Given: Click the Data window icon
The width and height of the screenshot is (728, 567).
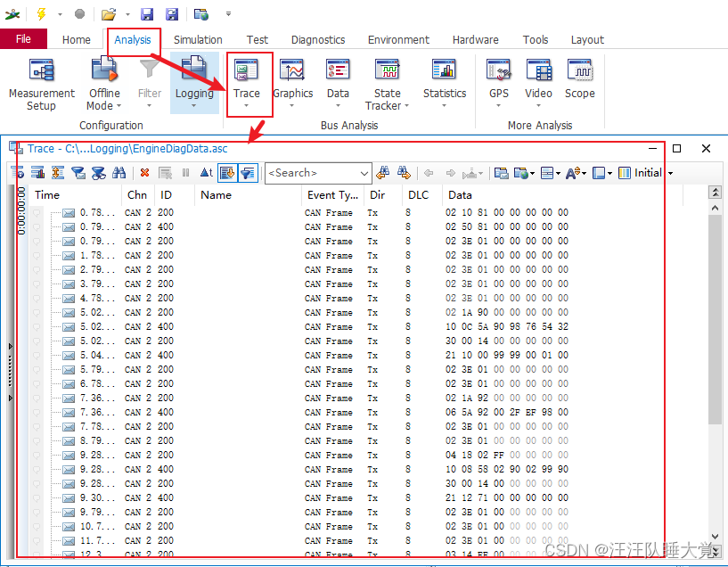Looking at the screenshot, I should [338, 70].
